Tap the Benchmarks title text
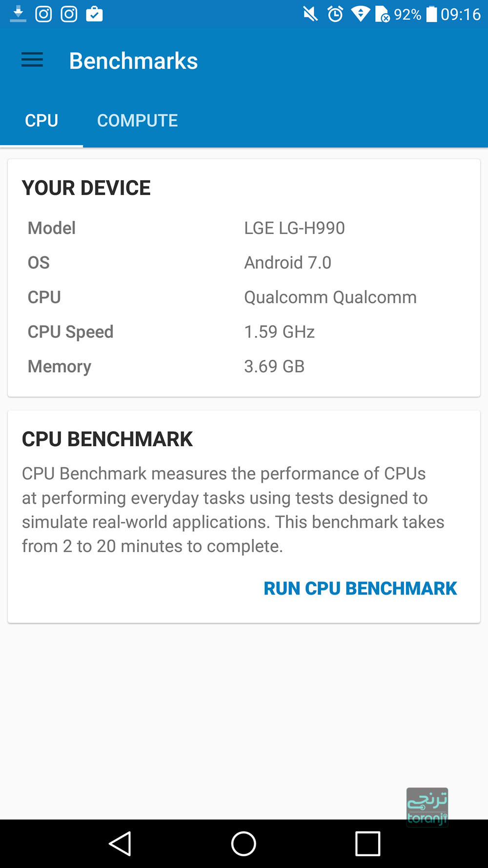The width and height of the screenshot is (488, 868). pyautogui.click(x=133, y=61)
